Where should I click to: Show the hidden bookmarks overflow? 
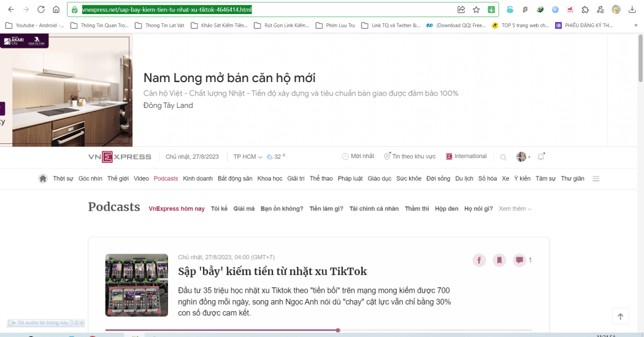[x=636, y=26]
